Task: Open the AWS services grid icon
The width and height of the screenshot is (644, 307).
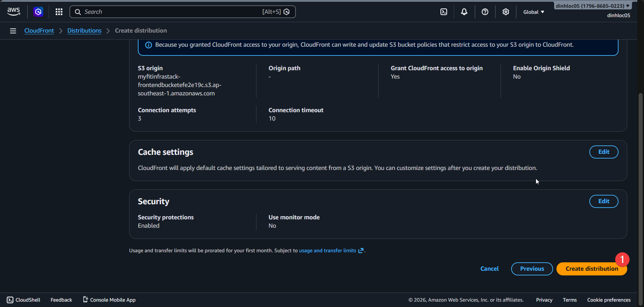Action: click(59, 11)
